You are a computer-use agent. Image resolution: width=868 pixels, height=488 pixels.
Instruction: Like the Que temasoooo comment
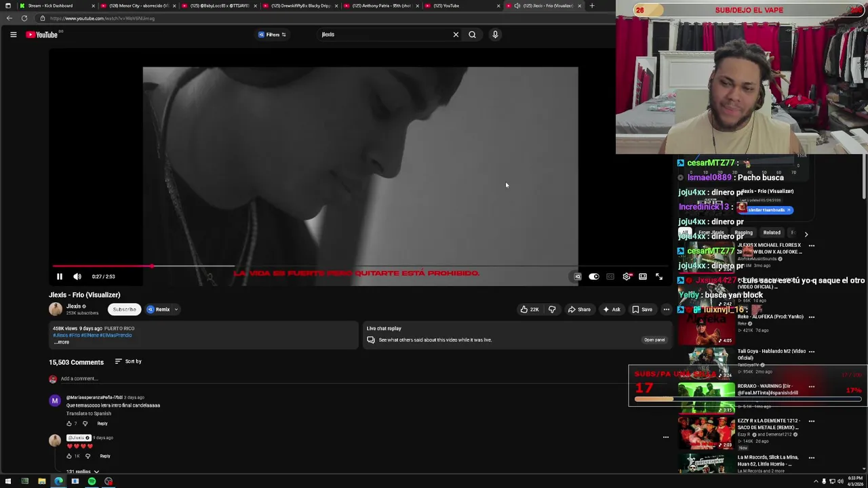(69, 424)
